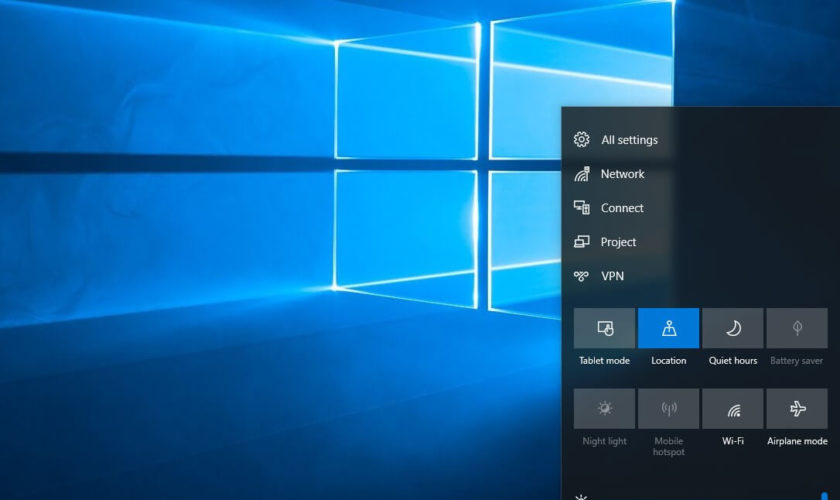This screenshot has height=500, width=840.
Task: Enable Night light tile
Action: (604, 409)
